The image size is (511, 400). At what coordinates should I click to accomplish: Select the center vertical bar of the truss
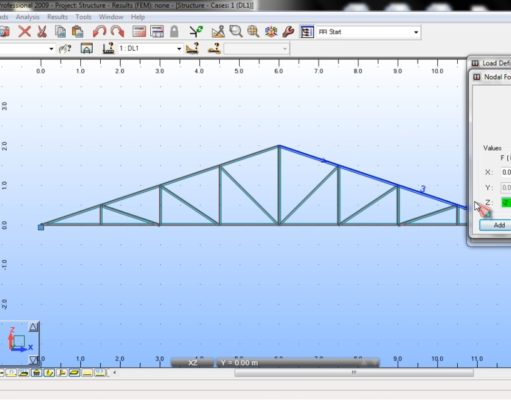pyautogui.click(x=279, y=185)
